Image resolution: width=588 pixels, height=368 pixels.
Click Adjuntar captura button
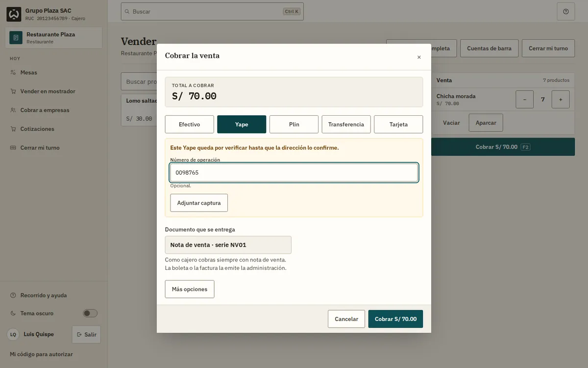199,203
